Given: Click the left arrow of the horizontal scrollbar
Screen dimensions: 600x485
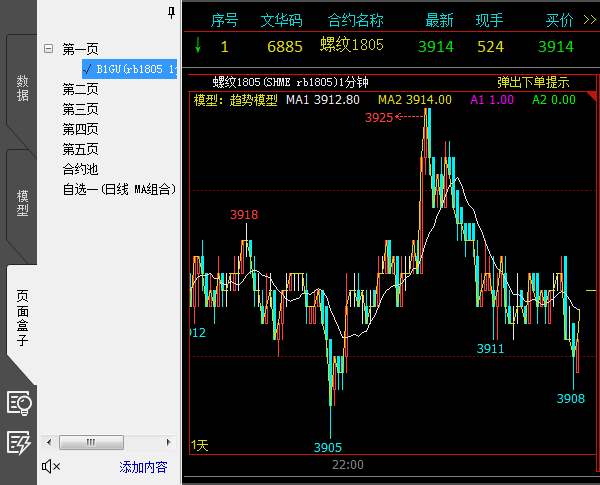Looking at the screenshot, I should pyautogui.click(x=49, y=442).
